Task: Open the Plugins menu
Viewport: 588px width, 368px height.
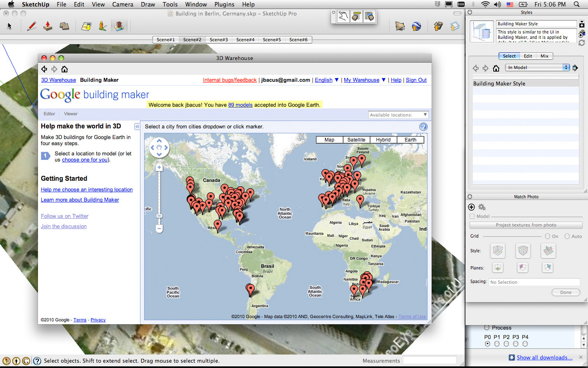Action: click(224, 4)
